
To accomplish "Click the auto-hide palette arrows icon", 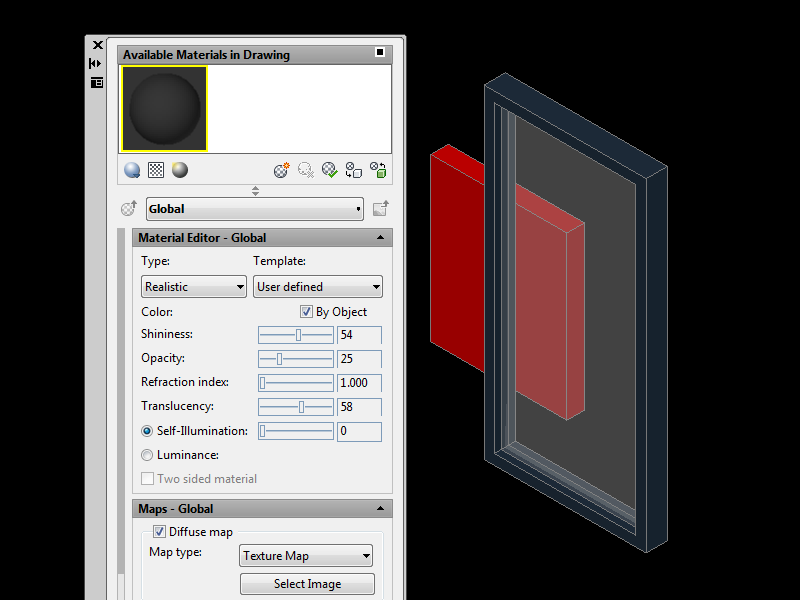I will 95,63.
